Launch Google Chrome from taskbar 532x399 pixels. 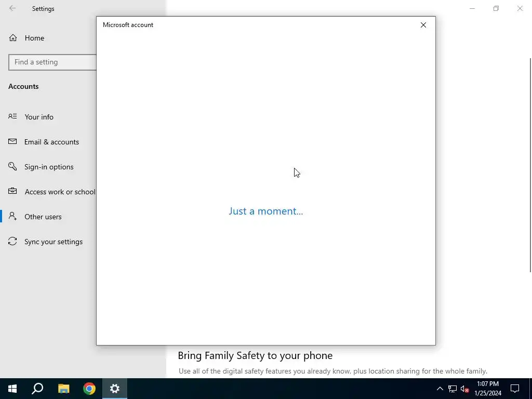(89, 389)
